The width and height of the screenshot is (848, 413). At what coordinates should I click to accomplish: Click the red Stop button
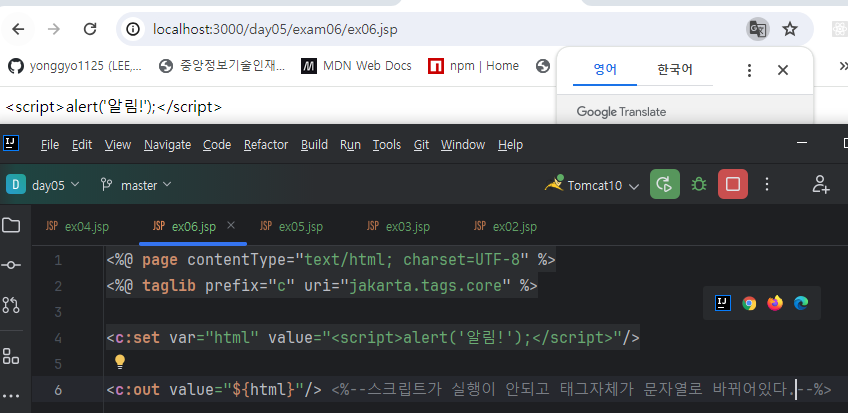(733, 184)
